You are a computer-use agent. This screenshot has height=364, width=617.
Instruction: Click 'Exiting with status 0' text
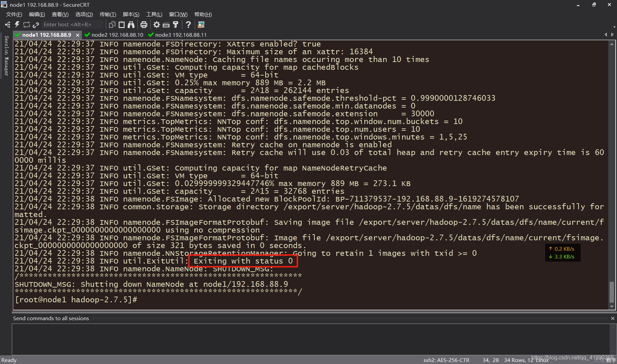[243, 261]
